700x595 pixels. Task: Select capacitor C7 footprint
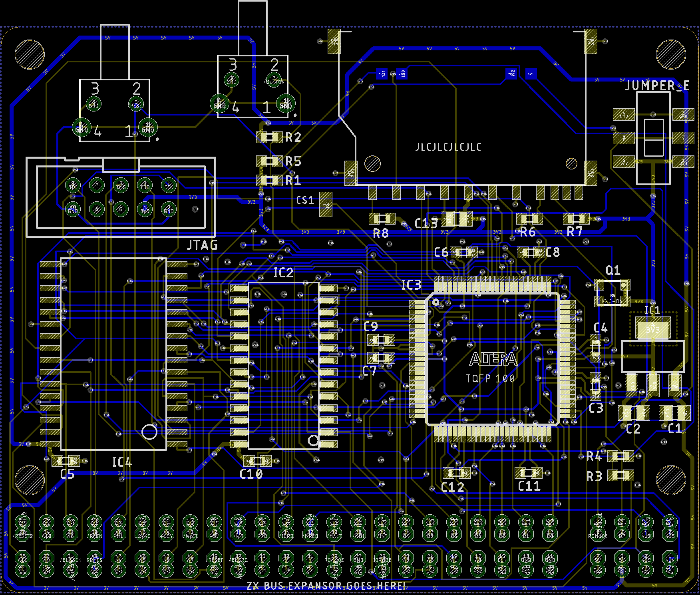pyautogui.click(x=381, y=357)
